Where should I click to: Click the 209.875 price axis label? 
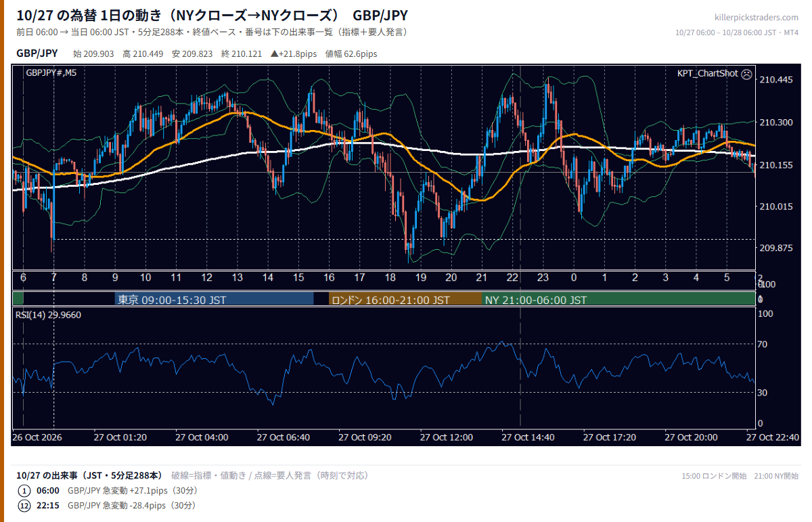coord(776,248)
